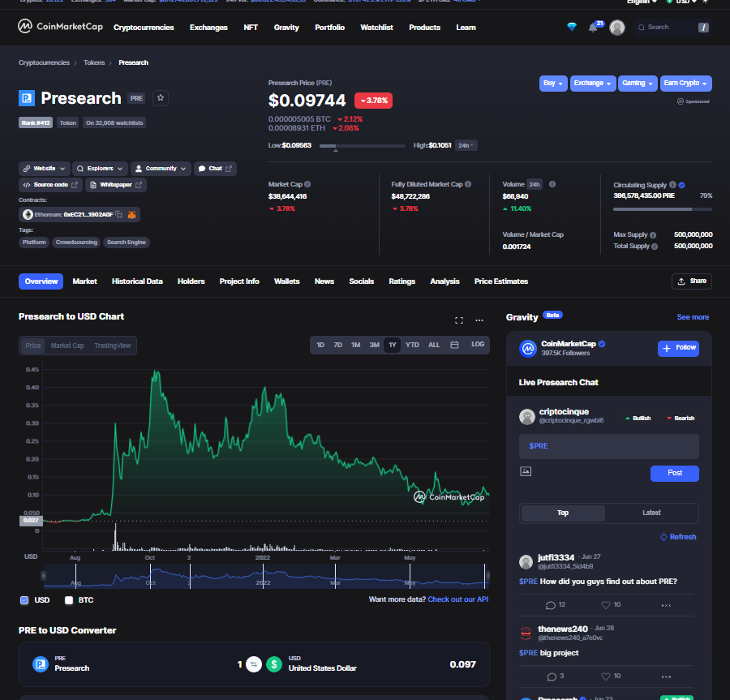Open See more Gravity link
The height and width of the screenshot is (700, 730).
point(693,317)
